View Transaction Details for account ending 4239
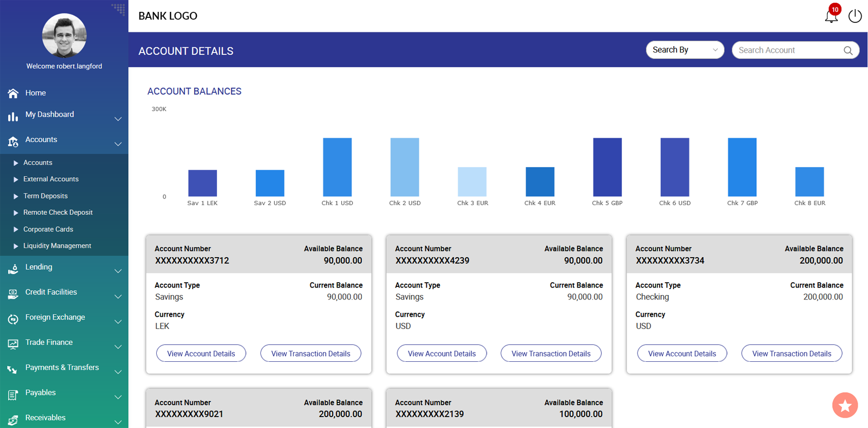The height and width of the screenshot is (428, 868). tap(551, 353)
